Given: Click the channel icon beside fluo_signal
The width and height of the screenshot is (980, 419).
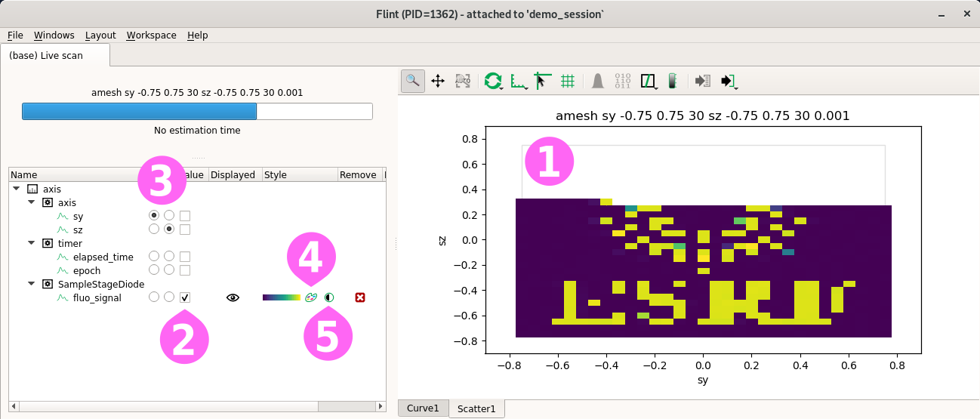Looking at the screenshot, I should tap(63, 297).
